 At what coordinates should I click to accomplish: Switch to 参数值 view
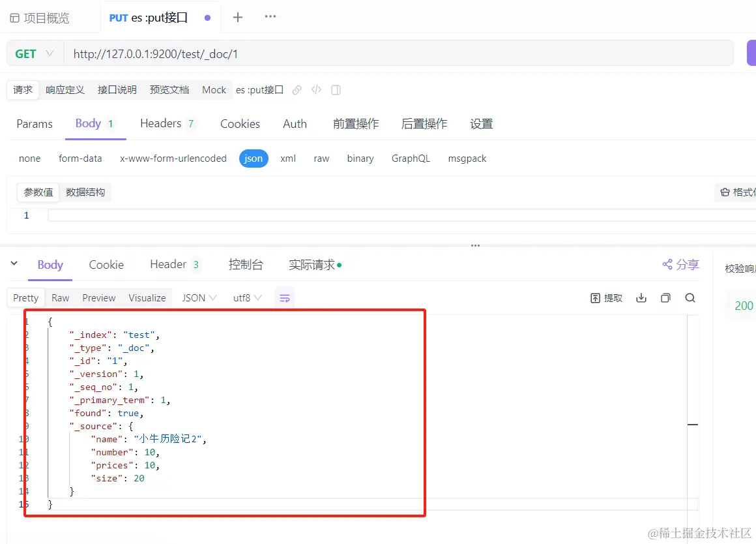38,192
